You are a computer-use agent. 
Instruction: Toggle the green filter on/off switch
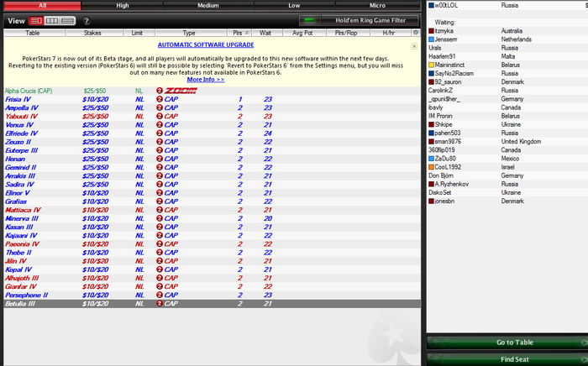click(x=310, y=21)
